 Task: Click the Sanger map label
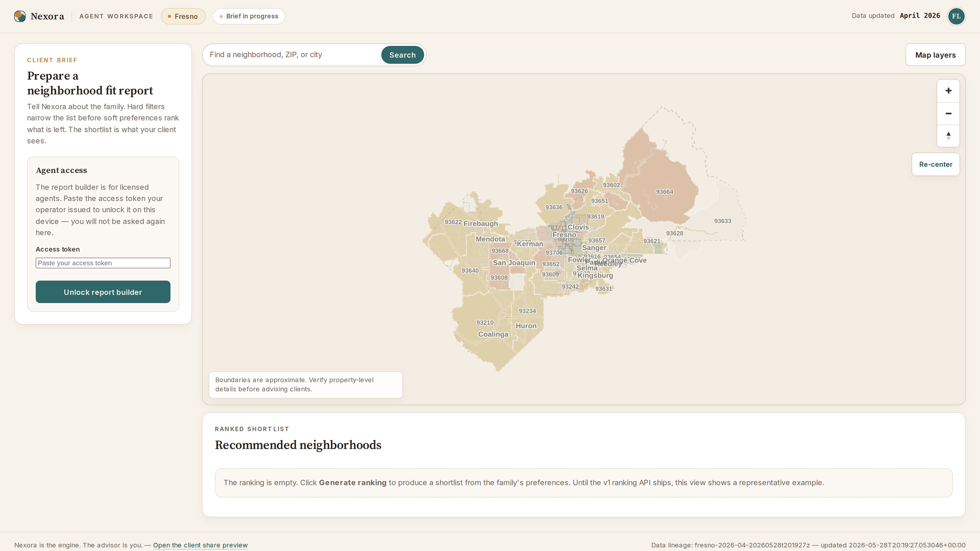point(594,248)
